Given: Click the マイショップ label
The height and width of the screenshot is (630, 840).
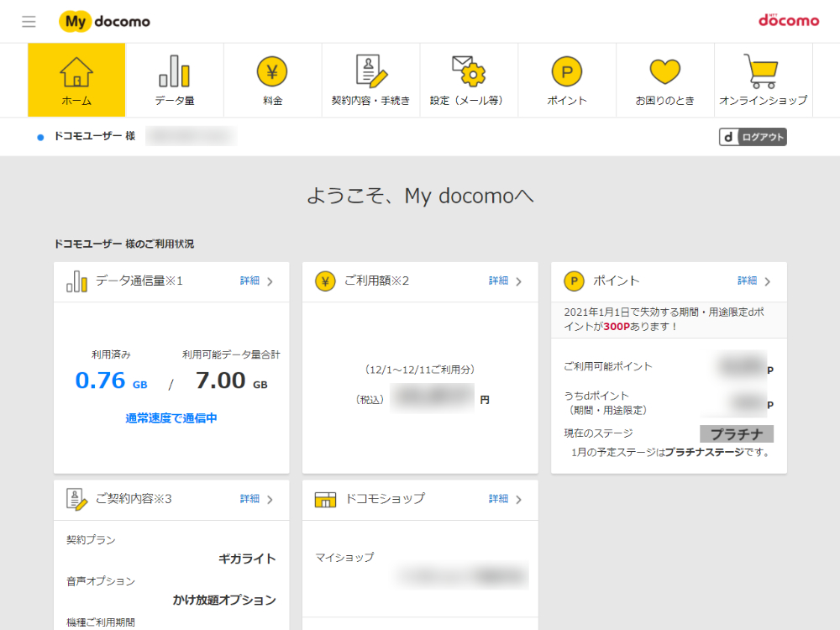Looking at the screenshot, I should point(344,558).
